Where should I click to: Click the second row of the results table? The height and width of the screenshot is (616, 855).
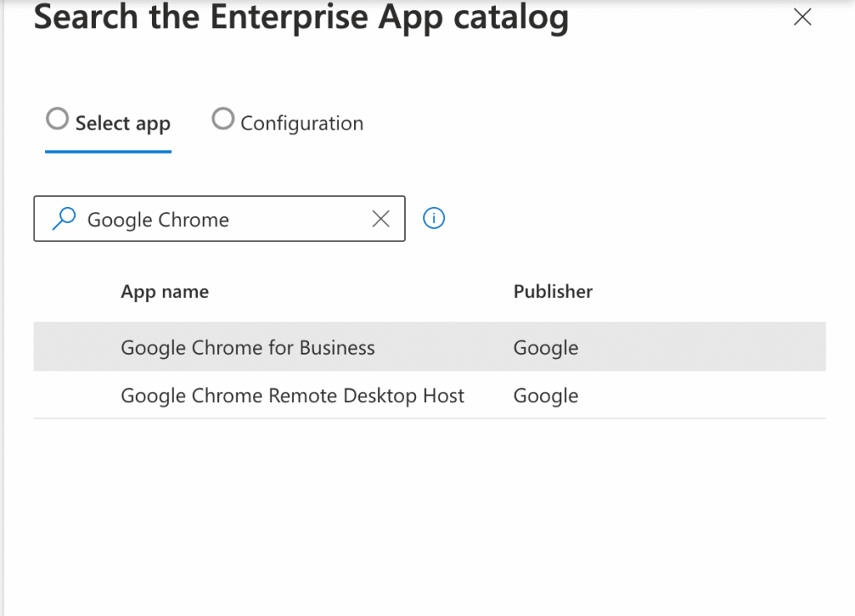[x=428, y=396]
